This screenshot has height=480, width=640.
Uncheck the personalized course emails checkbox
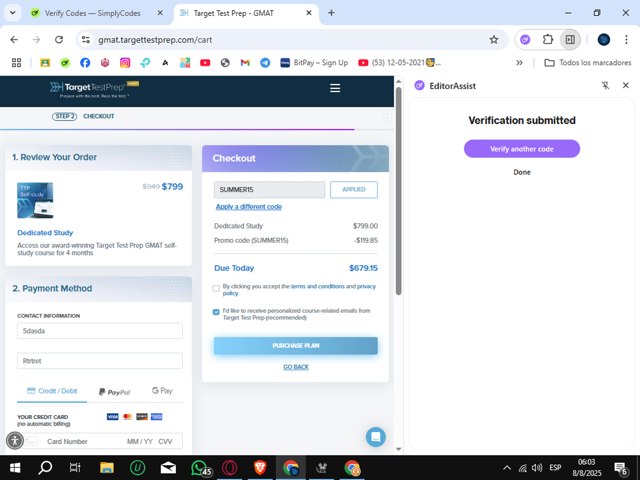tap(216, 312)
